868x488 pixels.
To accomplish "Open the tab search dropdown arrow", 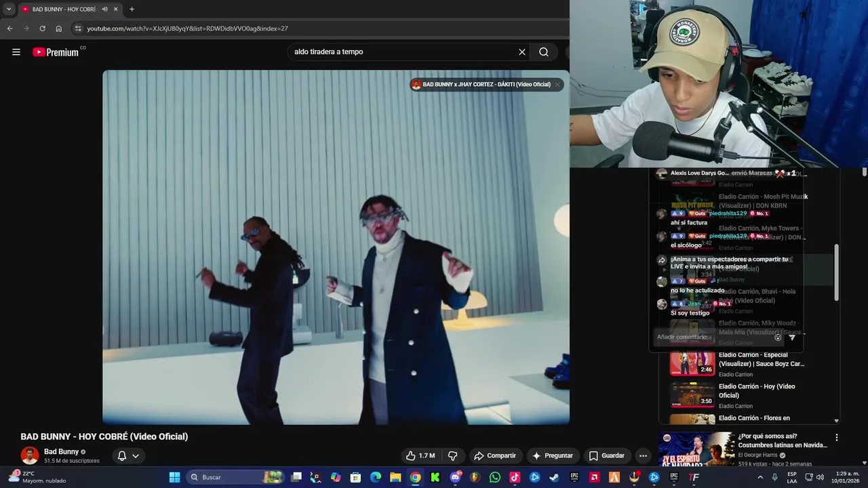I will point(9,9).
